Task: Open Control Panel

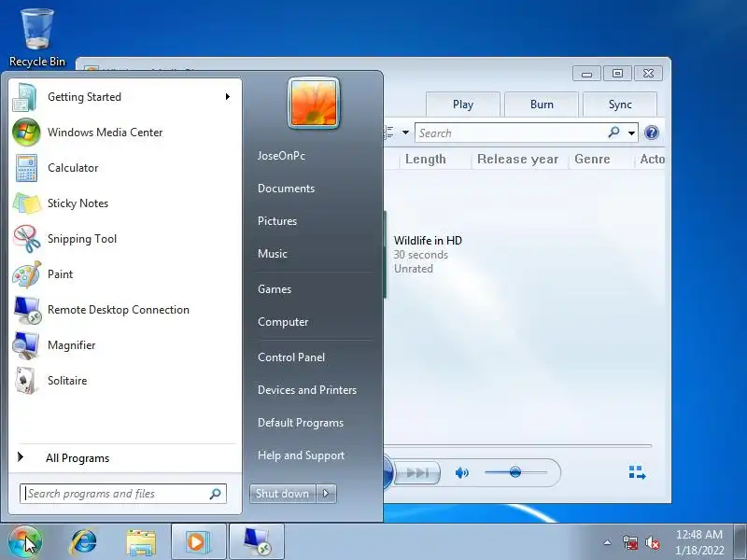Action: coord(291,357)
